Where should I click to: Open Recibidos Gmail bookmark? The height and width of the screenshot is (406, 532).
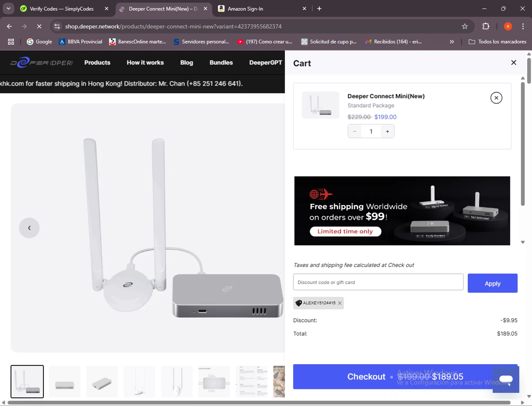coord(394,42)
